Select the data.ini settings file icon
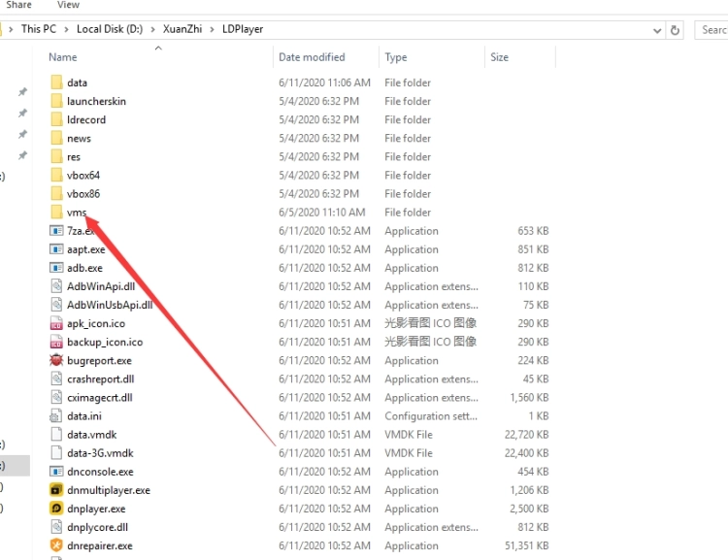This screenshot has width=728, height=560. click(56, 415)
